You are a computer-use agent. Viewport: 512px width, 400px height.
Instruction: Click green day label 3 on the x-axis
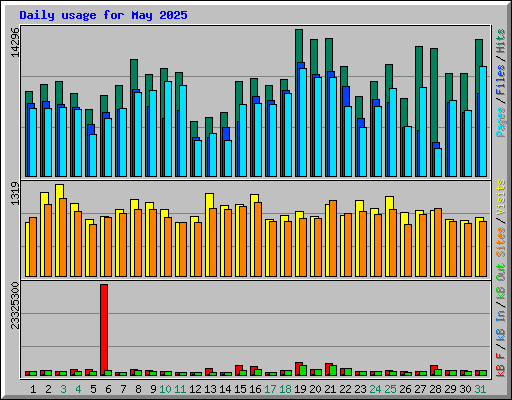click(x=63, y=389)
